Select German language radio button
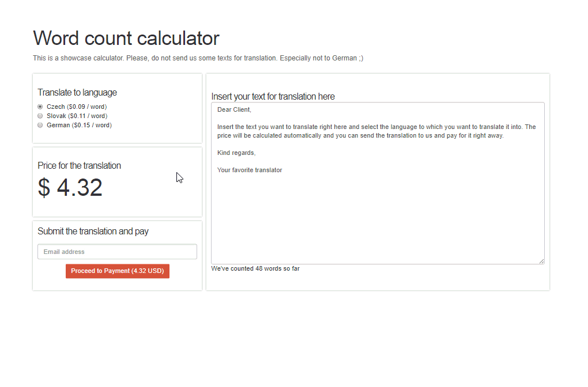 pyautogui.click(x=40, y=125)
